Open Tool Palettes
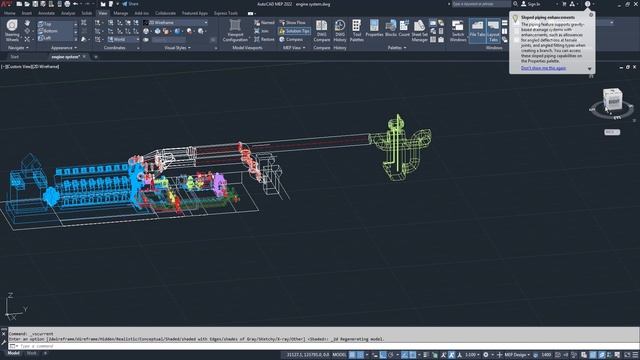640x360 pixels. pyautogui.click(x=356, y=31)
